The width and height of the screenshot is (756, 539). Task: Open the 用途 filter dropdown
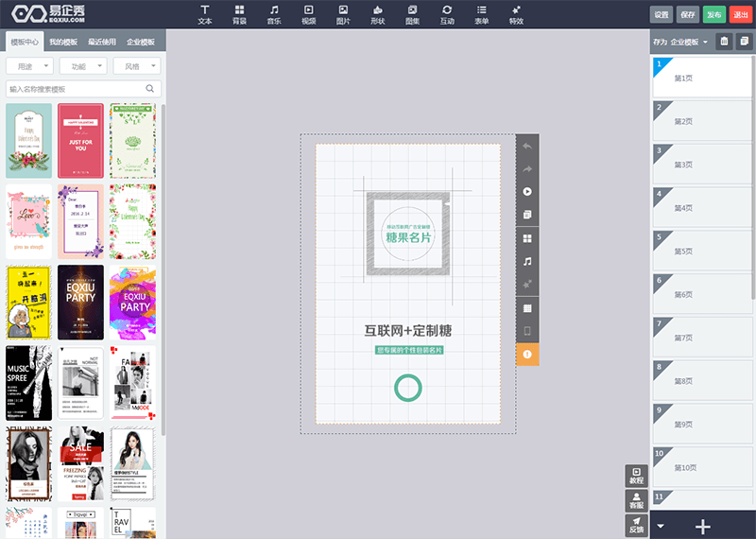tap(30, 66)
